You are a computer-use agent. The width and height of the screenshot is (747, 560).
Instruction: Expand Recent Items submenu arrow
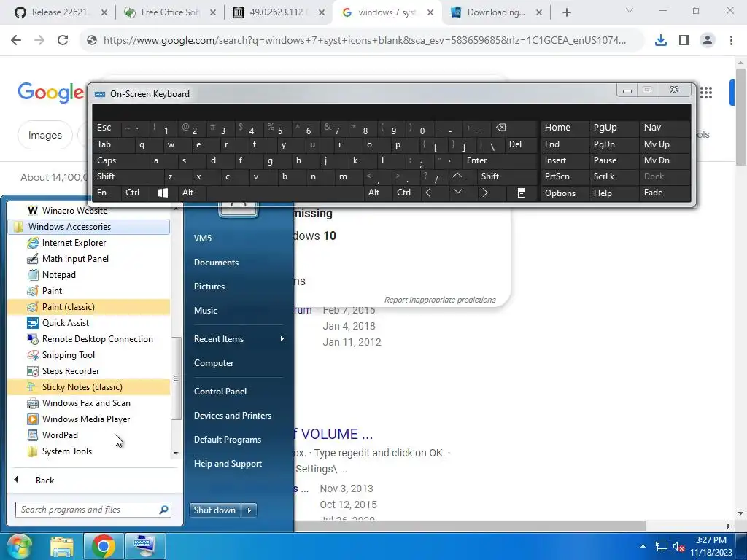pos(282,339)
